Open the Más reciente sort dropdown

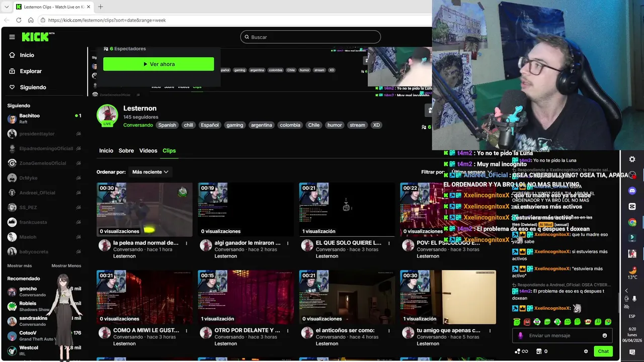pos(150,172)
